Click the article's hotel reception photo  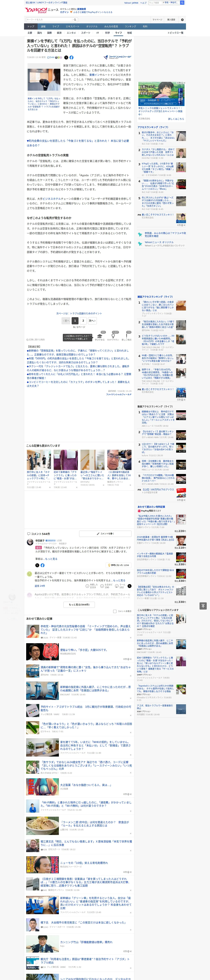point(44,80)
